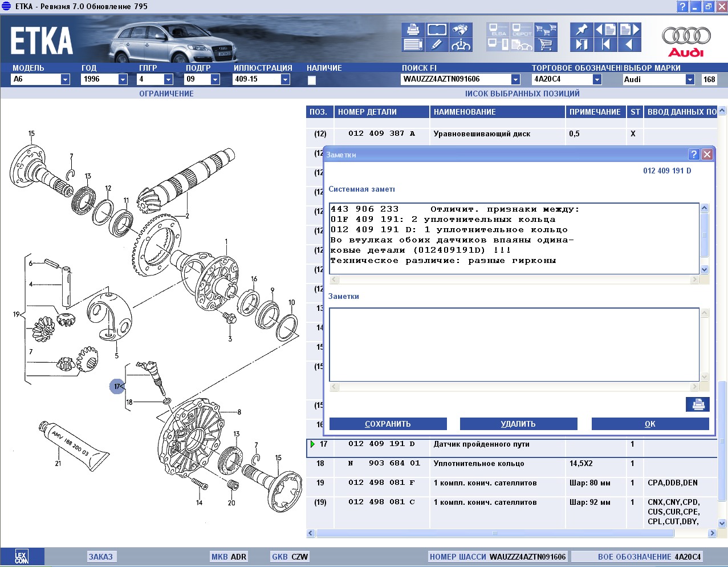This screenshot has height=567, width=728.
Task: Click the printer icon in the top toolbar
Action: 413,30
